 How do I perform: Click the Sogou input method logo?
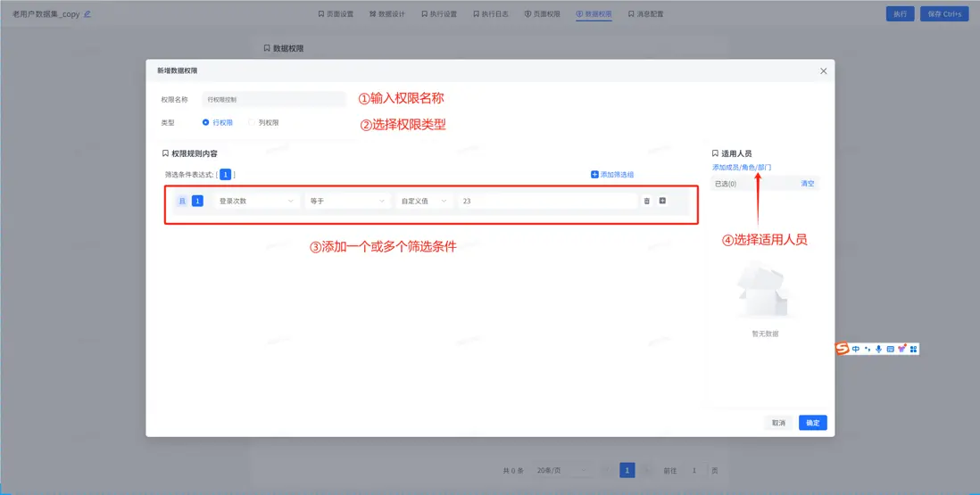tap(842, 349)
